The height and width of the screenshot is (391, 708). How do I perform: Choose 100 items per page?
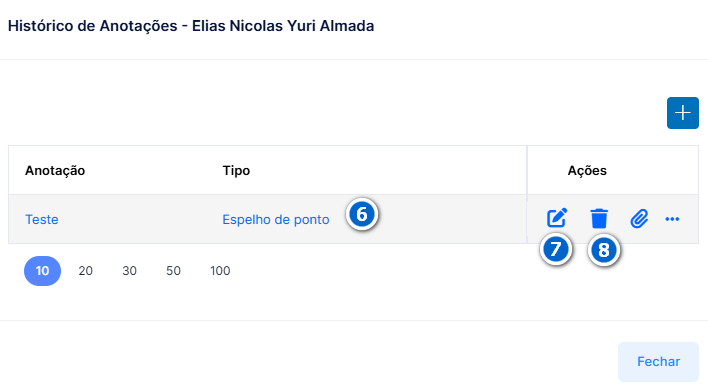(x=220, y=271)
